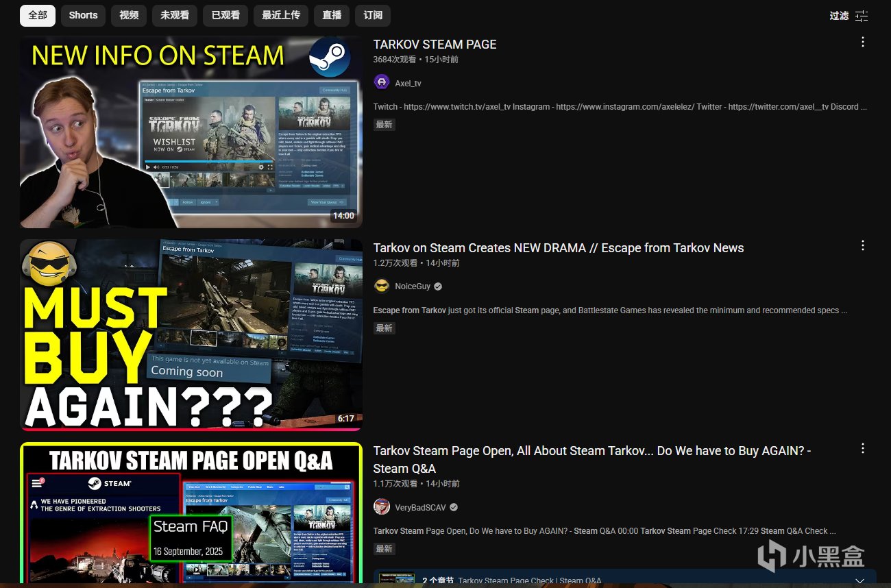This screenshot has width=891, height=588.
Task: Open the Axel_tv channel name link
Action: (408, 83)
